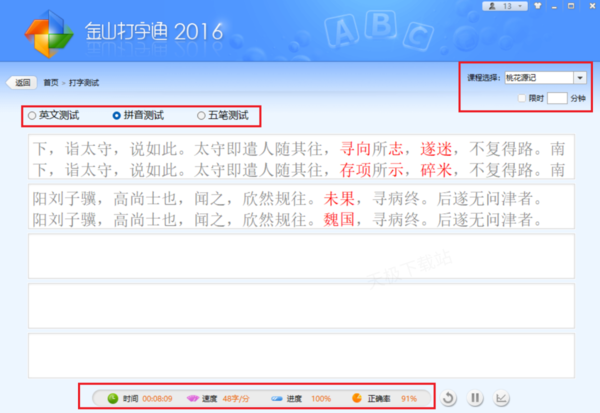Open the 课程选择 dropdown arrow

click(580, 78)
